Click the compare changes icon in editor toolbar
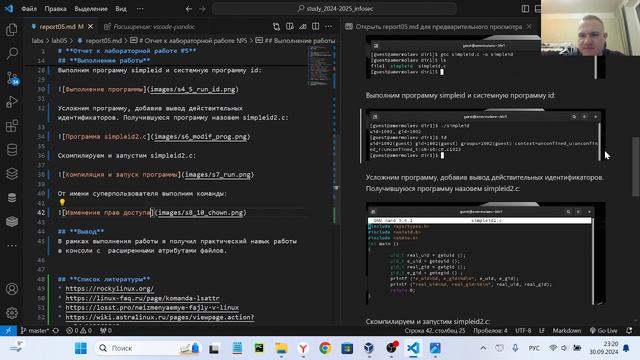 point(276,27)
